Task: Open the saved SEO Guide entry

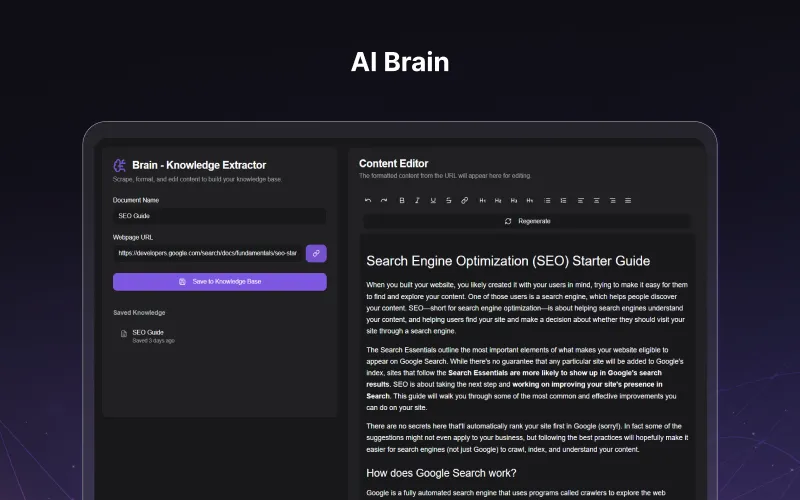Action: click(148, 335)
